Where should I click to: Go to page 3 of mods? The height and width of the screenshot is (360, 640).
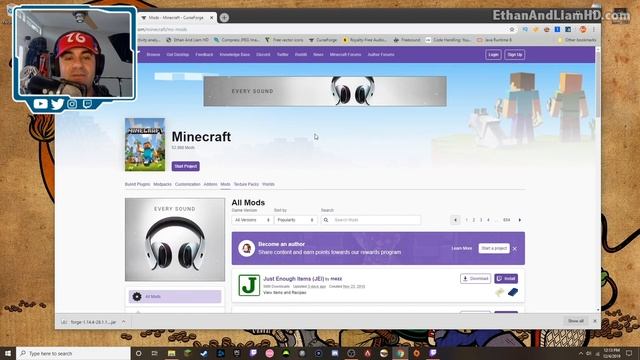click(x=481, y=220)
